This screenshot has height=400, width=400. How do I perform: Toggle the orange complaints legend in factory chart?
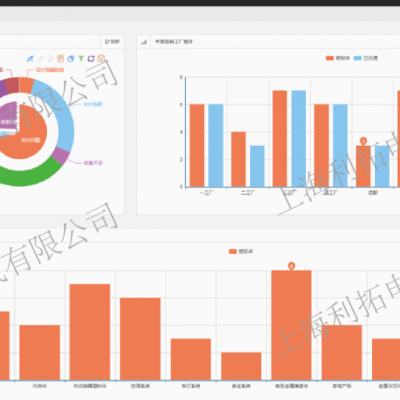coord(338,58)
